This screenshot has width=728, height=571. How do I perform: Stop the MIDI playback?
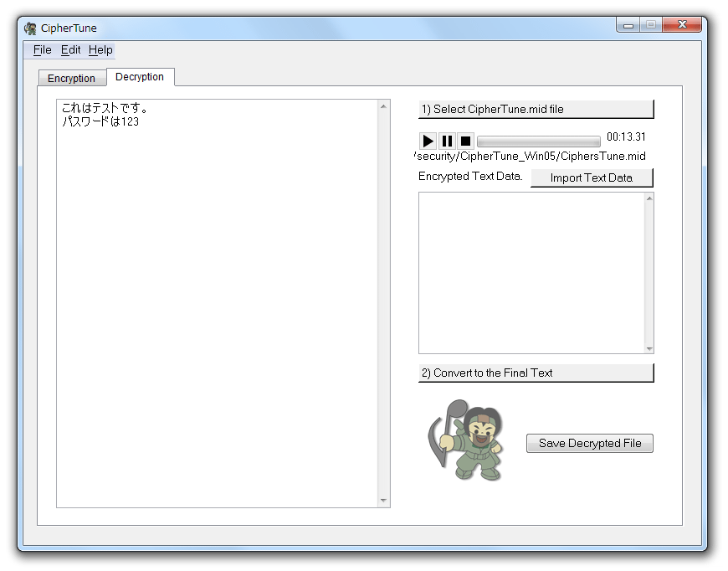click(x=465, y=141)
